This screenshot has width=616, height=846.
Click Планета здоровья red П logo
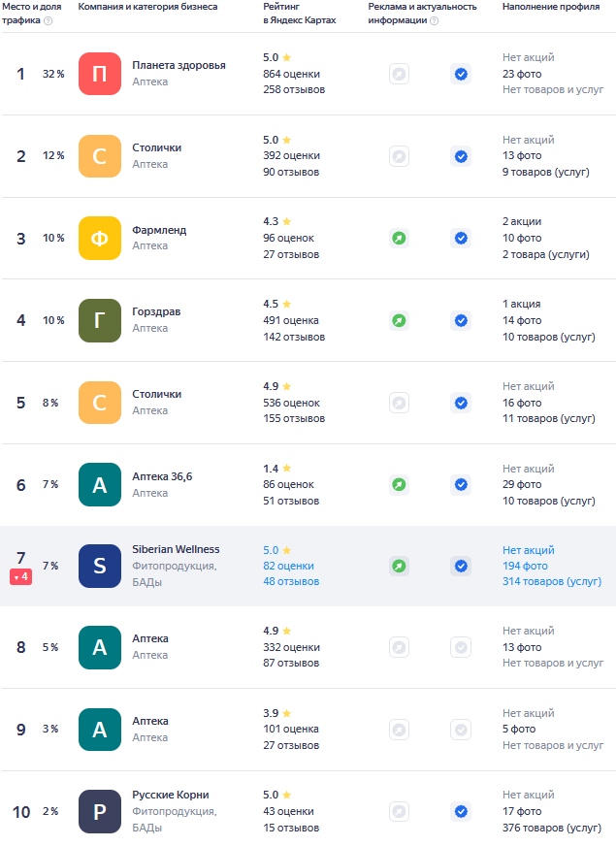click(x=100, y=74)
